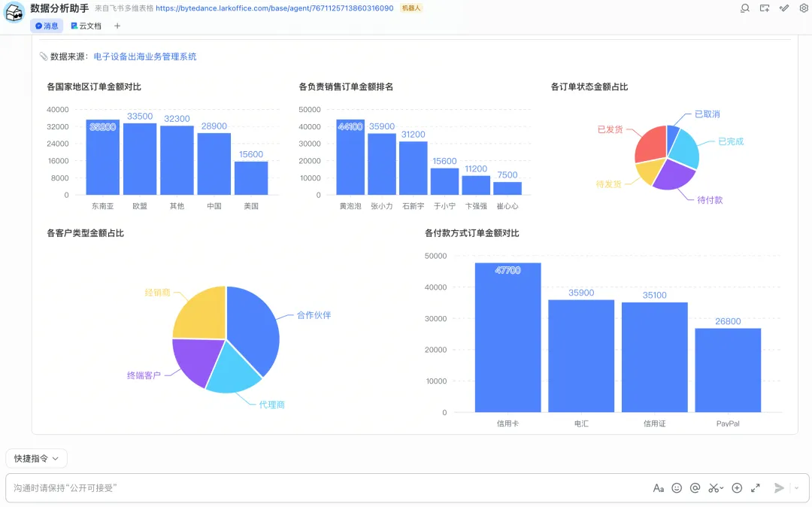The width and height of the screenshot is (812, 507).
Task: Click the light blue 已完成 pie slice
Action: pos(685,149)
